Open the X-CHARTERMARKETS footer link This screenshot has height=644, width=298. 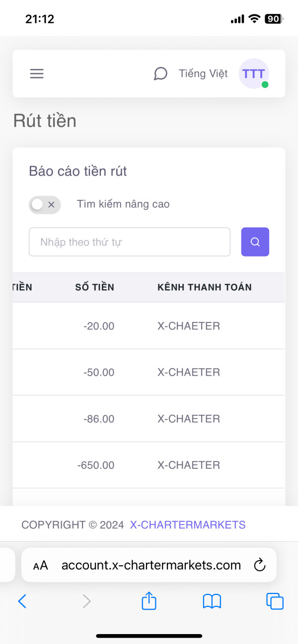(x=188, y=525)
